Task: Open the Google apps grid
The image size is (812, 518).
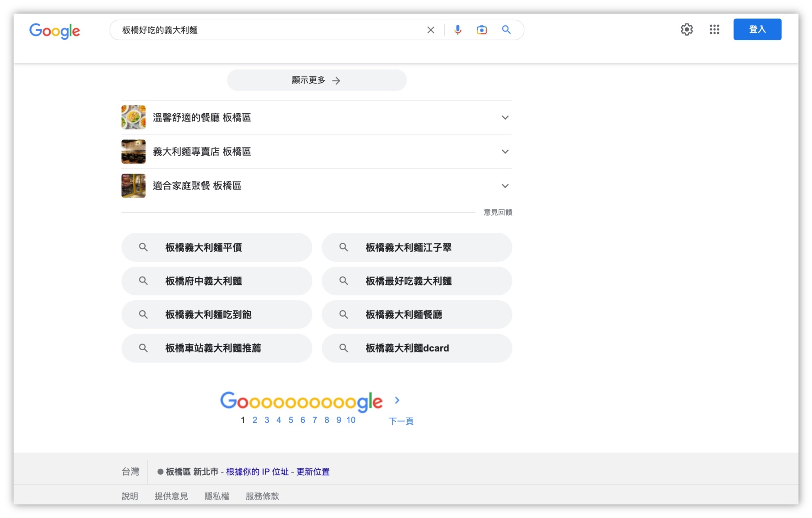Action: (714, 30)
